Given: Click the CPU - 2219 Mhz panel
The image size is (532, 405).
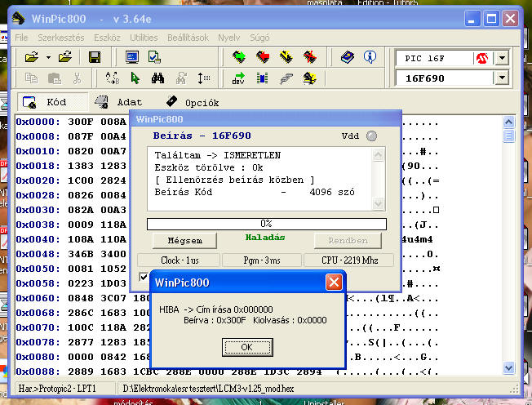Looking at the screenshot, I should [x=349, y=260].
